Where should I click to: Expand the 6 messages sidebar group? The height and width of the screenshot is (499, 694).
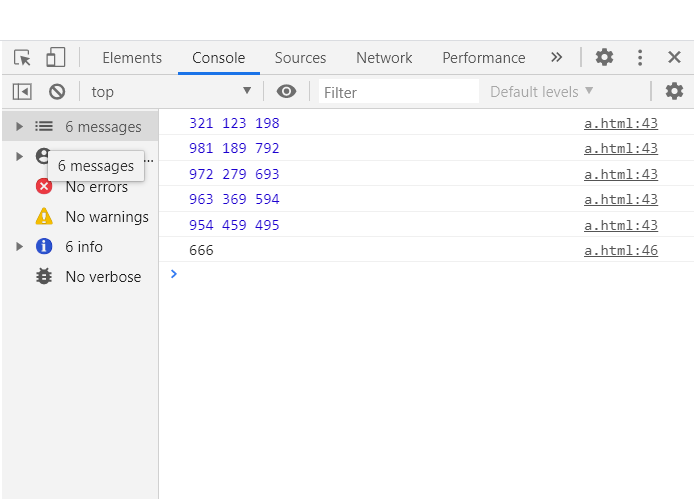point(19,127)
